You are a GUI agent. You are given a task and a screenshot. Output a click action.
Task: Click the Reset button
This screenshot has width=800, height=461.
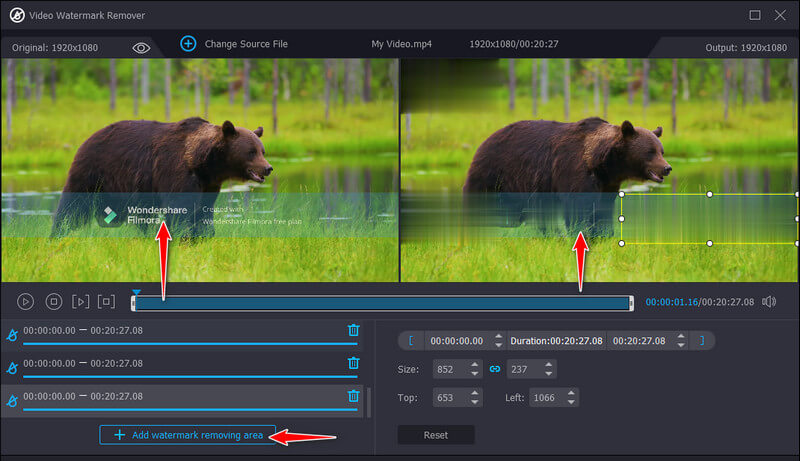[x=435, y=435]
